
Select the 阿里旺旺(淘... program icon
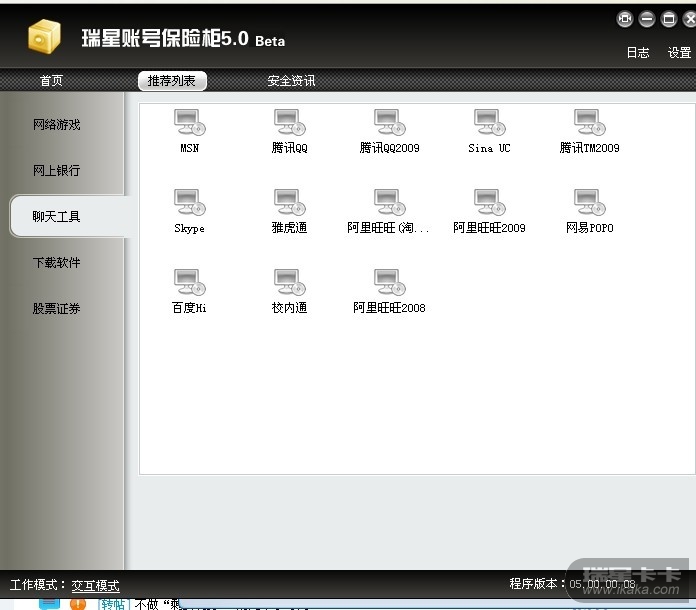pos(389,202)
